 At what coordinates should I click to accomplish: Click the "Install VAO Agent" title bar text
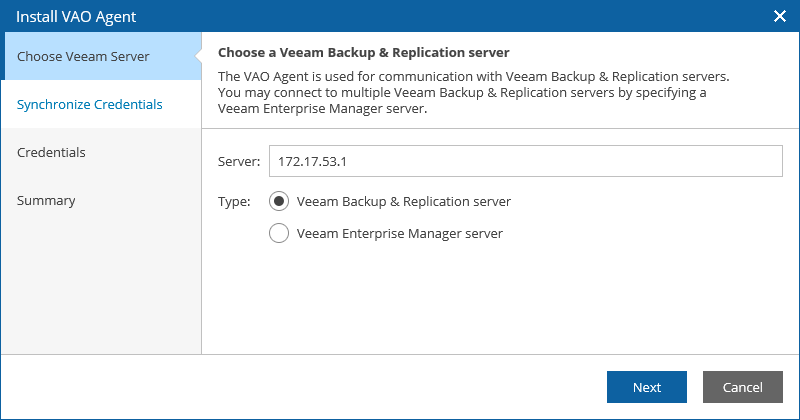coord(76,16)
